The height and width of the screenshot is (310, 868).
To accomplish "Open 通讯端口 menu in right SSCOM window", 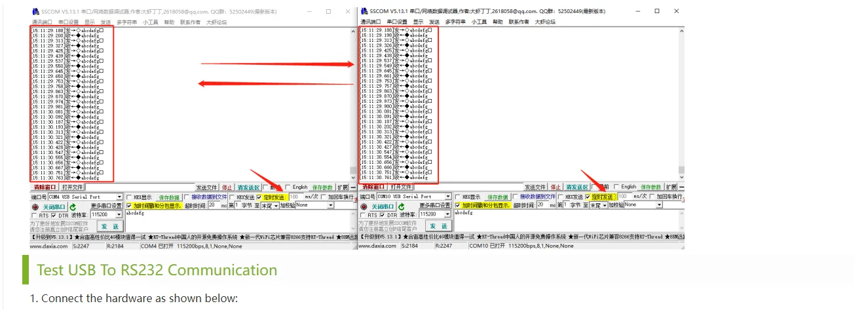I will [370, 22].
